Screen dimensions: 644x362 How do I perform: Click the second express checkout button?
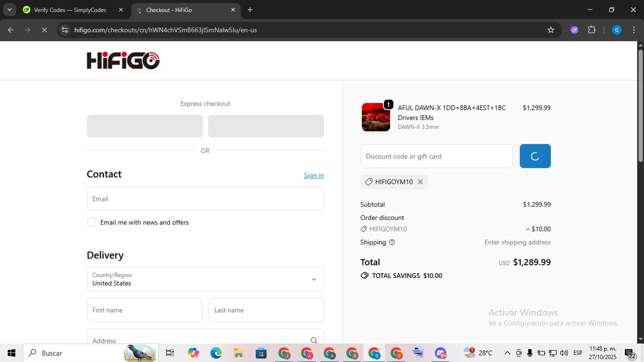[266, 126]
